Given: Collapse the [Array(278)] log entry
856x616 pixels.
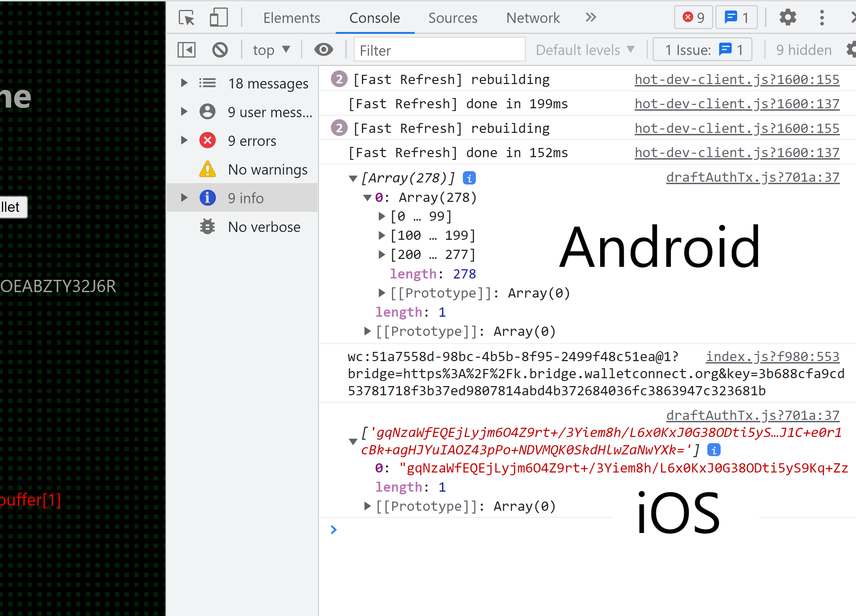Looking at the screenshot, I should click(353, 178).
